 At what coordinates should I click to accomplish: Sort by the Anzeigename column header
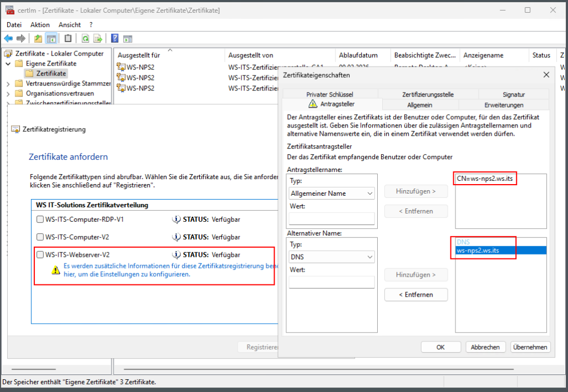click(x=494, y=55)
